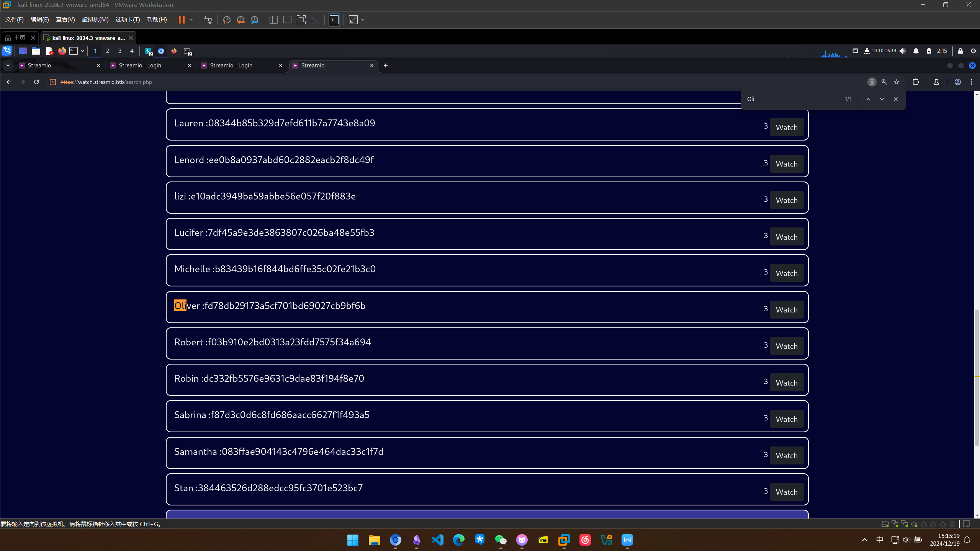This screenshot has width=980, height=551.
Task: Bookmark page with the star icon
Action: [897, 82]
